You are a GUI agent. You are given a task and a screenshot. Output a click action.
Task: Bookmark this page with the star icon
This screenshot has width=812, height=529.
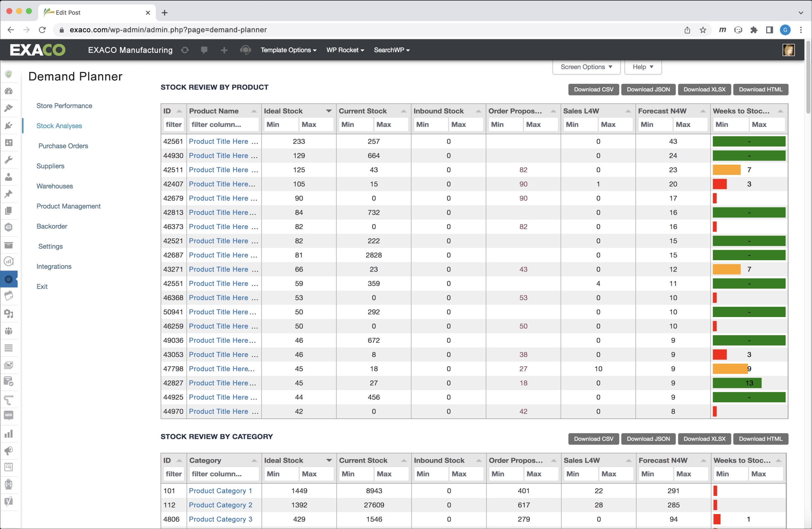(x=703, y=30)
